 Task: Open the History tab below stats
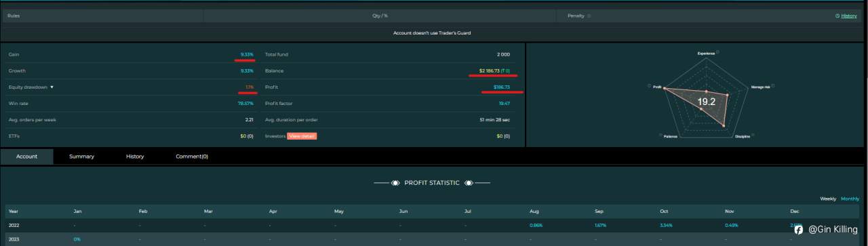[x=135, y=157]
